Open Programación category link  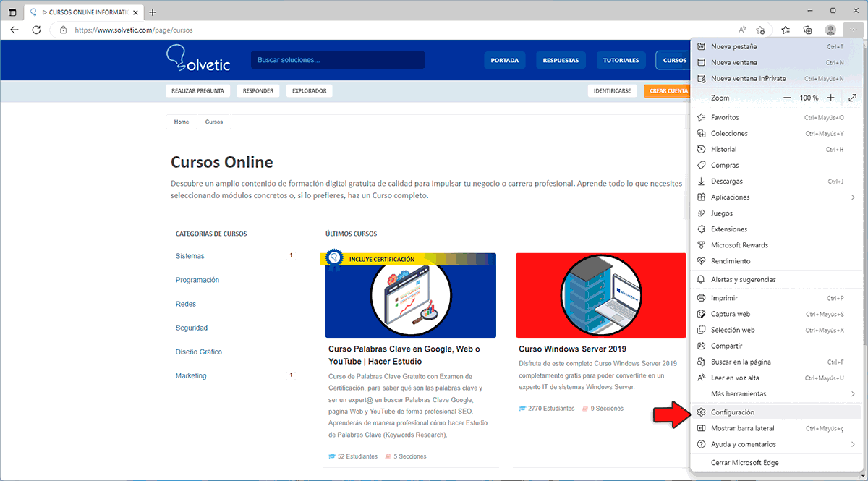click(x=197, y=280)
